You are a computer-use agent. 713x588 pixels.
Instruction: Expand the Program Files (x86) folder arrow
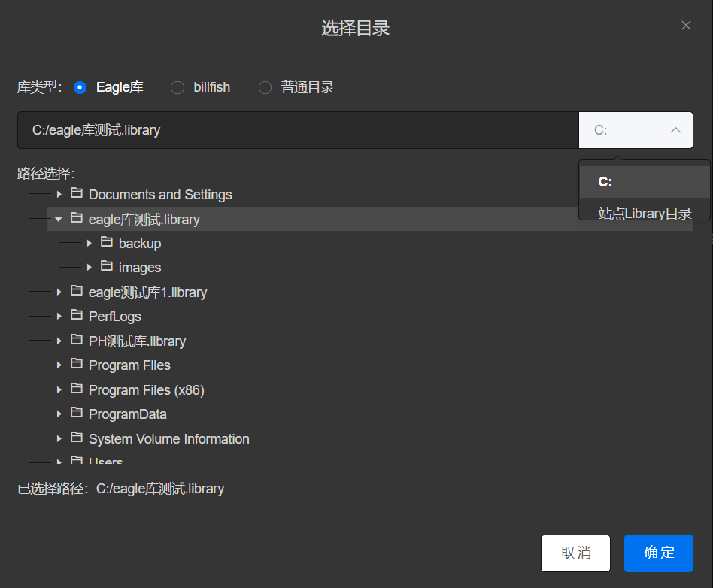click(x=59, y=389)
